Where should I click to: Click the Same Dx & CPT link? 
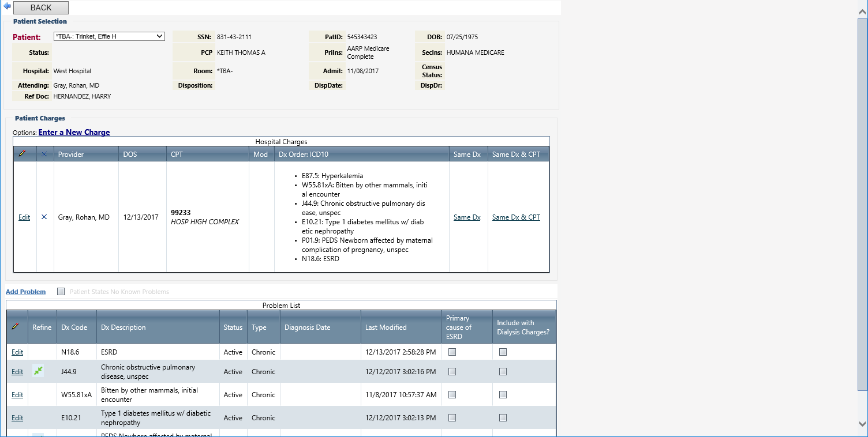516,217
